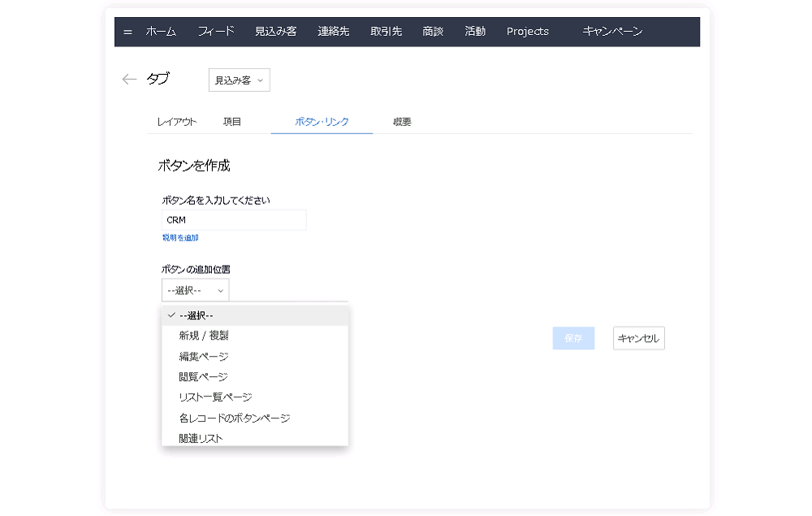
Task: Toggle the ボタンの追加位置 dropdown
Action: pyautogui.click(x=195, y=291)
